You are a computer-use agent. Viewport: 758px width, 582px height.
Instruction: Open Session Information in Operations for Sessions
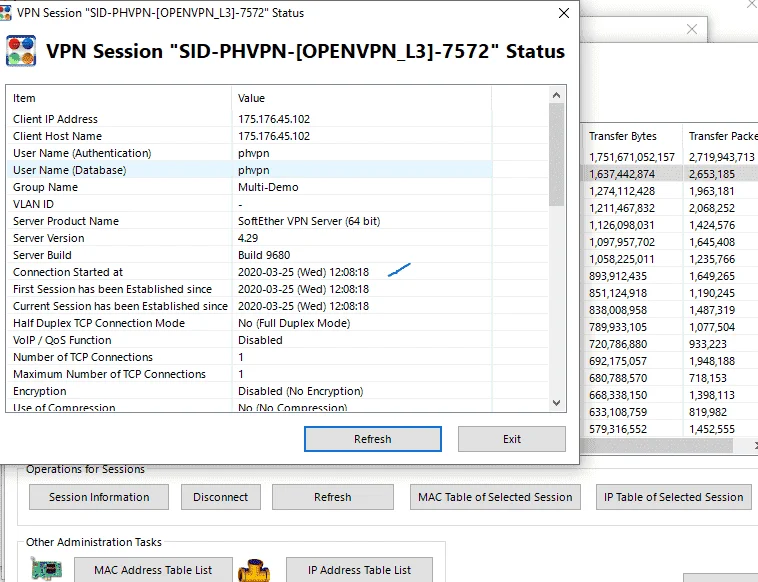pos(99,497)
